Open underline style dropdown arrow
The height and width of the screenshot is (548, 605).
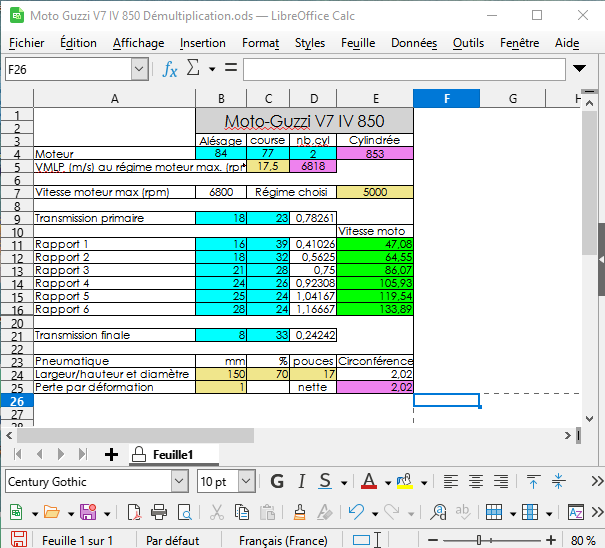point(344,482)
